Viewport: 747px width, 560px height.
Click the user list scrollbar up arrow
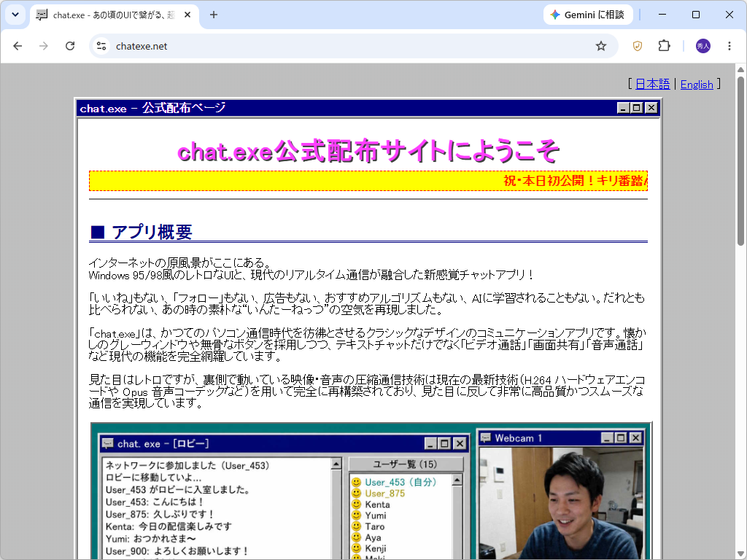[457, 480]
